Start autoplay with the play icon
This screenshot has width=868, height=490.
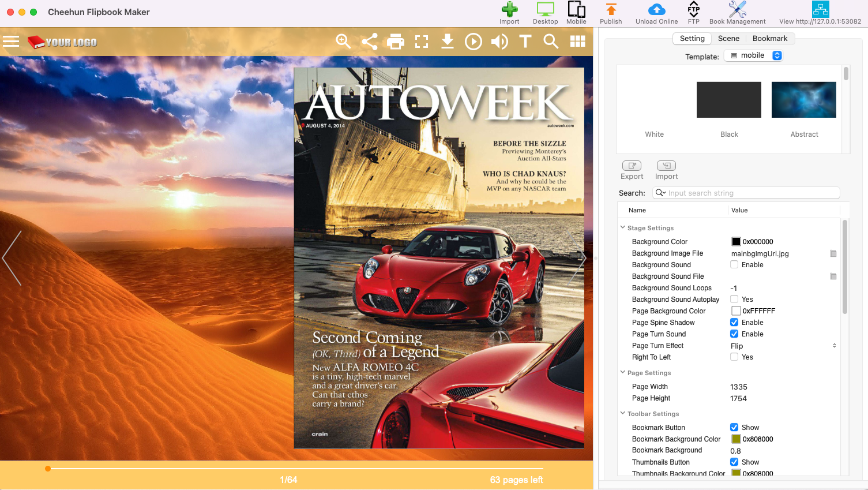(x=474, y=42)
